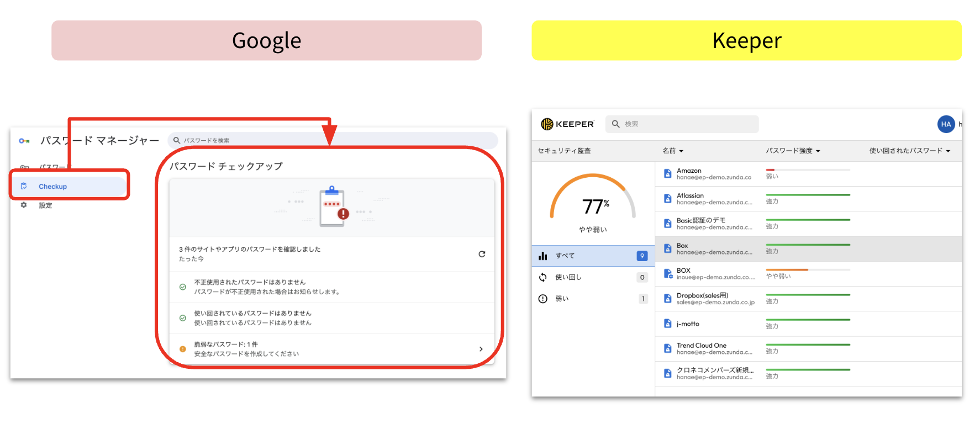
Task: Select the 弱い filter in Keeper
Action: click(x=593, y=299)
